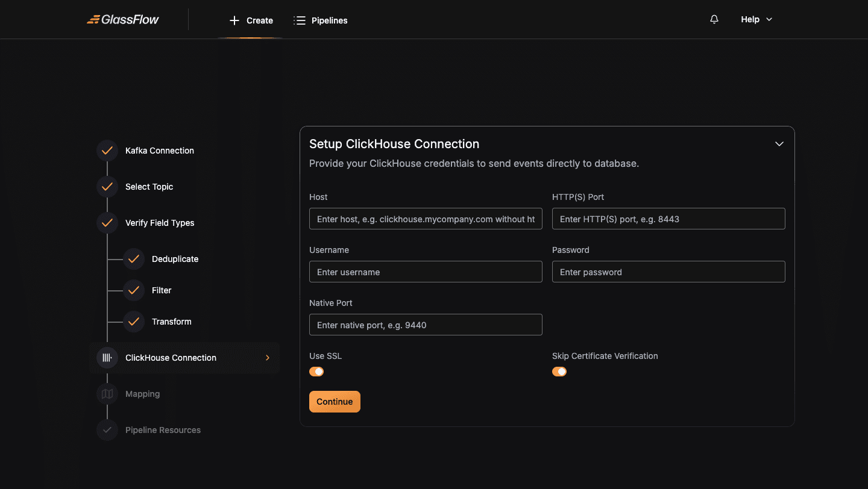Click the Deduplicate step checkmark icon

click(134, 259)
